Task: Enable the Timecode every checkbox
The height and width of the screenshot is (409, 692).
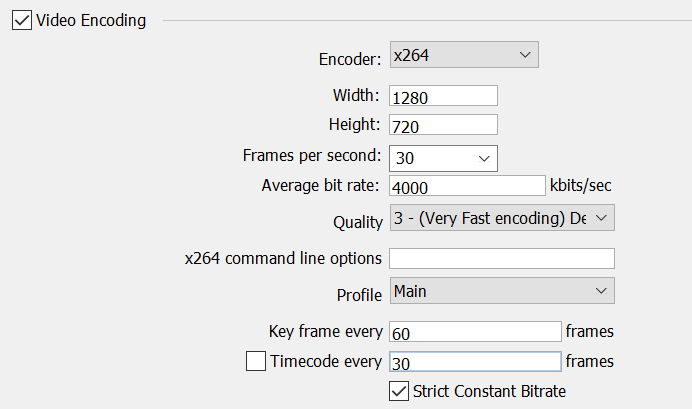Action: [x=256, y=361]
